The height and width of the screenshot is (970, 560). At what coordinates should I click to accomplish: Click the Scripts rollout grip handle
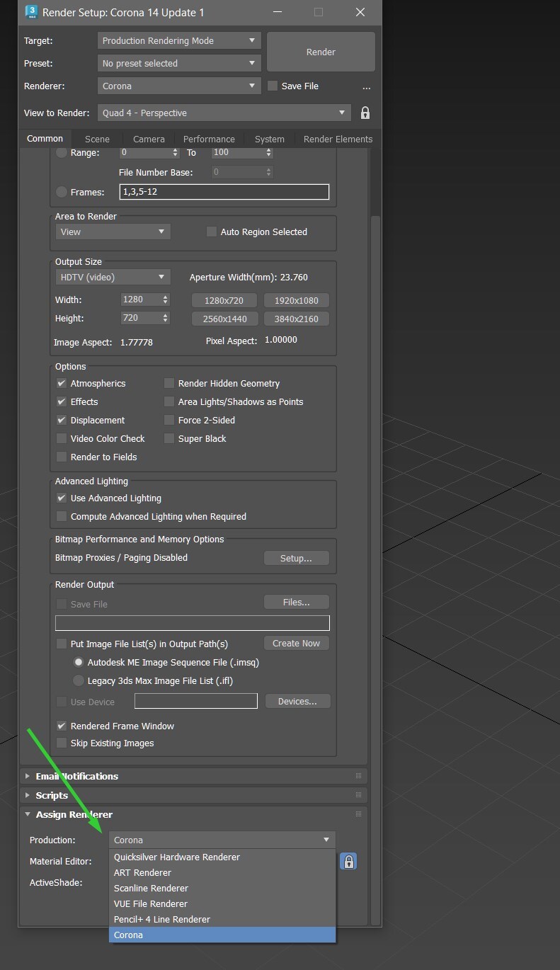pos(358,795)
